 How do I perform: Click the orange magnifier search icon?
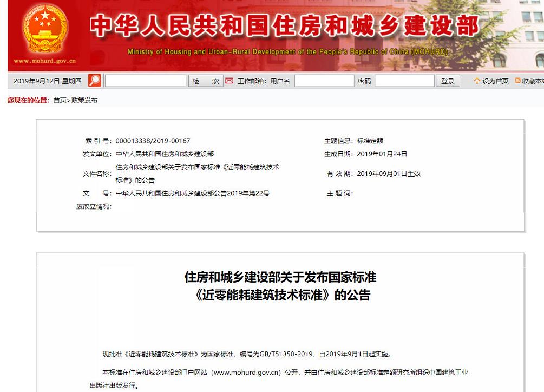[x=94, y=81]
